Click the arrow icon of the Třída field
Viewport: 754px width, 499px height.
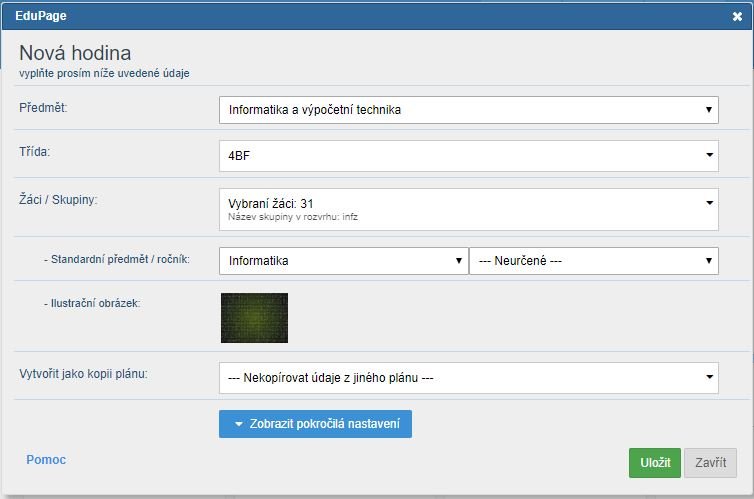[x=708, y=155]
